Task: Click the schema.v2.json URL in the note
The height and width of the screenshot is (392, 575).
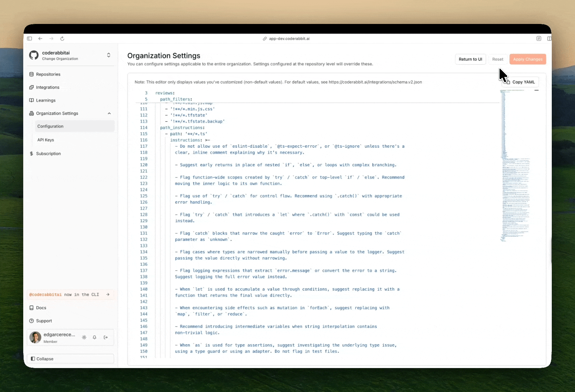Action: point(375,82)
